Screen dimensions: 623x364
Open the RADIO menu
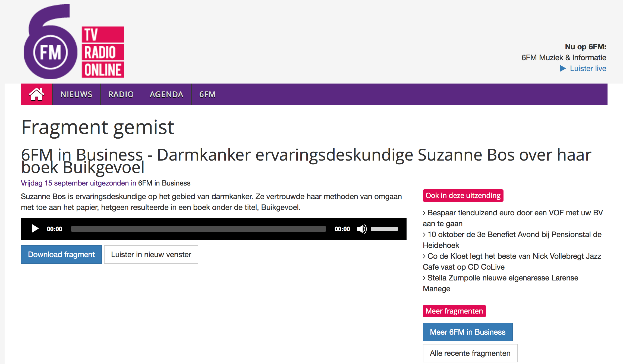click(121, 94)
